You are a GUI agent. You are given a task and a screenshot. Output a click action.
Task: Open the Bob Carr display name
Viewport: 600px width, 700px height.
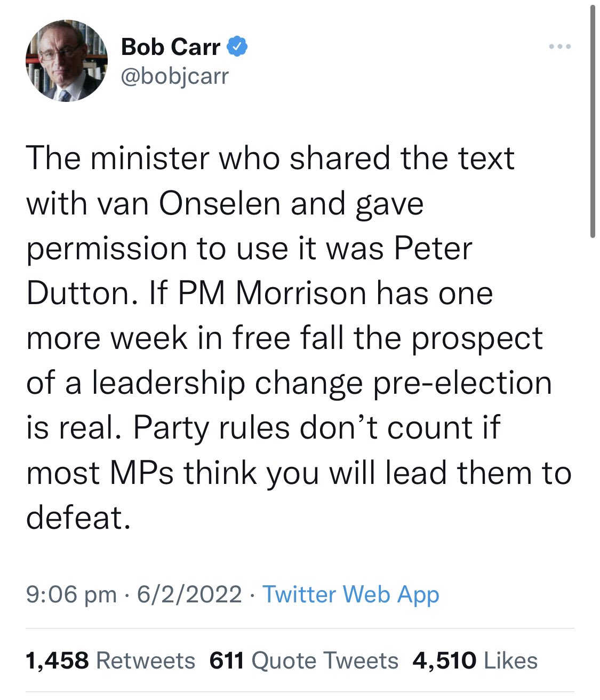pyautogui.click(x=171, y=47)
